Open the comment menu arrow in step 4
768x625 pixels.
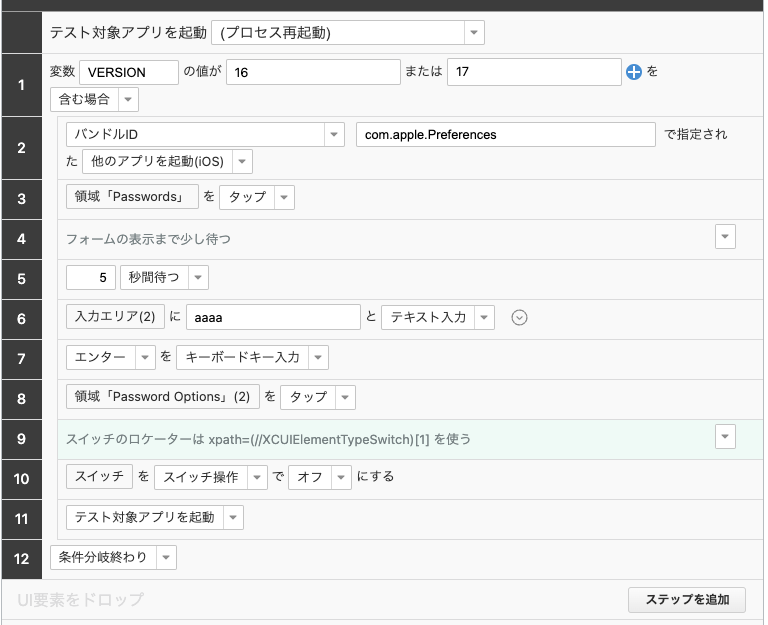coord(725,237)
